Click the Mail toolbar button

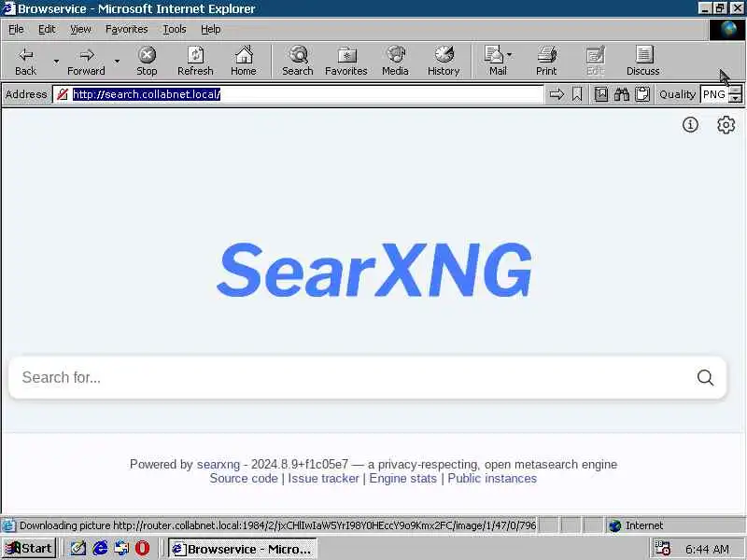click(496, 61)
